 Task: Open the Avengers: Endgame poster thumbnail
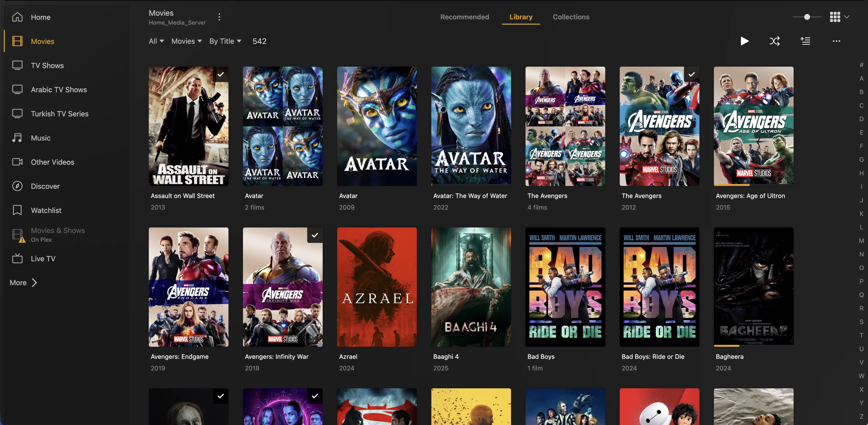(188, 287)
